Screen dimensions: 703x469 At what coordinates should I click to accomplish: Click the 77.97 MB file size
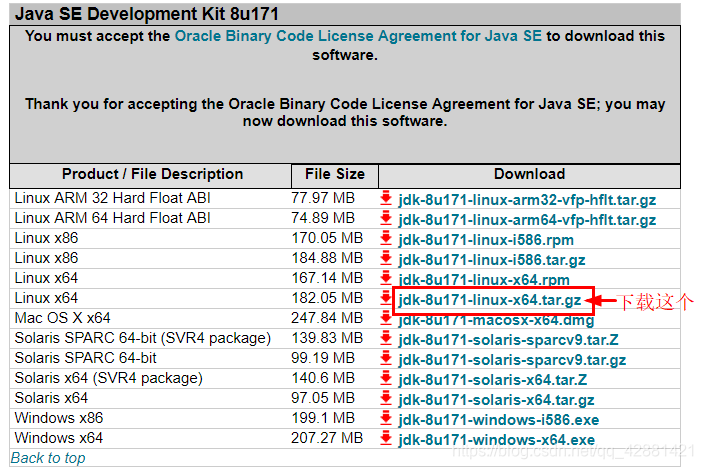coord(323,198)
